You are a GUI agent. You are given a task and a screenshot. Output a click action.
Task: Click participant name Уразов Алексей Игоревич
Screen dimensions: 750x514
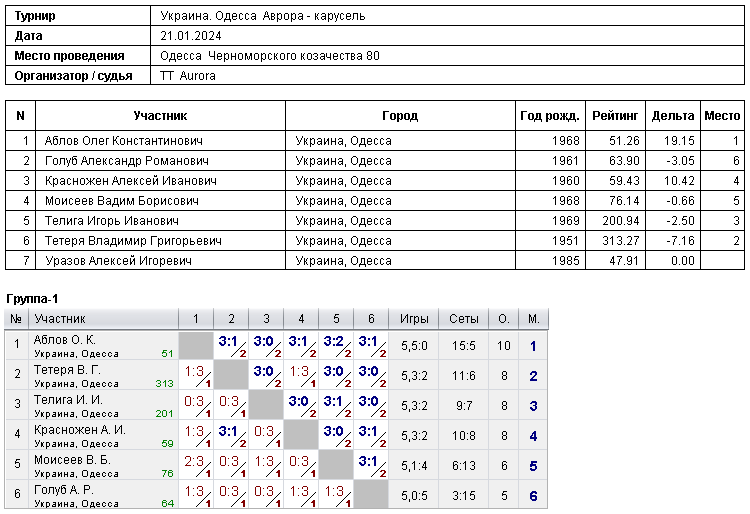pyautogui.click(x=118, y=261)
